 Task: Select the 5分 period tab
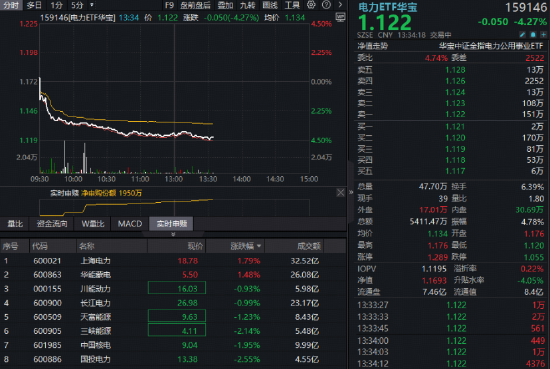click(x=77, y=5)
